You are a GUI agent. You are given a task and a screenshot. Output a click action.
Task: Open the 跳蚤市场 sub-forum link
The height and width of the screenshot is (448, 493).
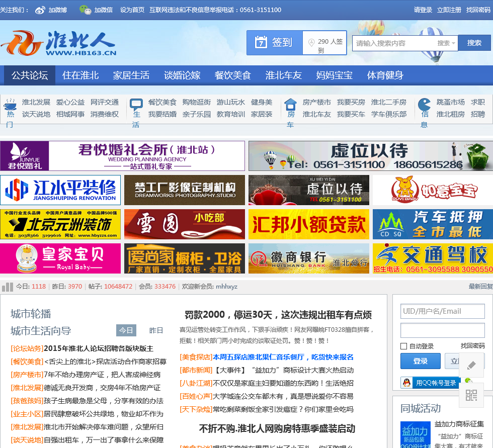pyautogui.click(x=451, y=102)
